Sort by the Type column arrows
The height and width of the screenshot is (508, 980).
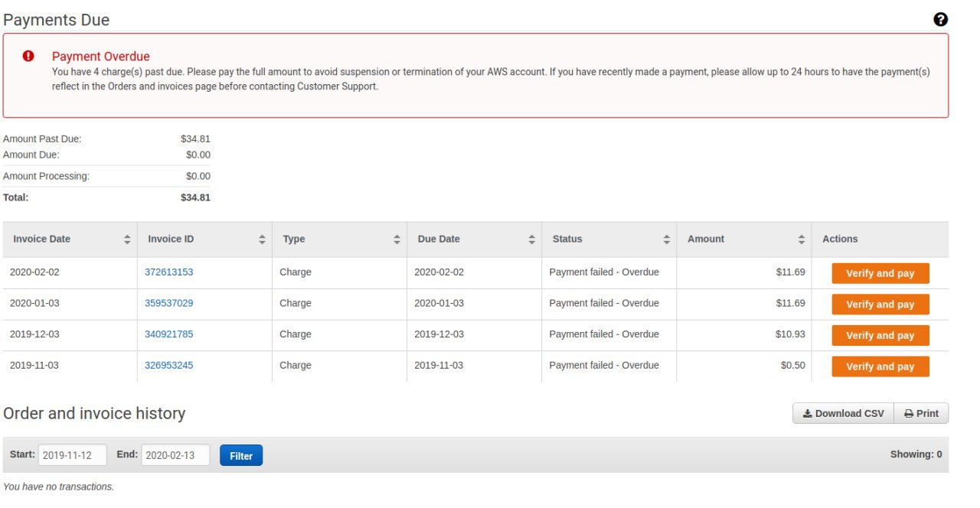point(397,239)
